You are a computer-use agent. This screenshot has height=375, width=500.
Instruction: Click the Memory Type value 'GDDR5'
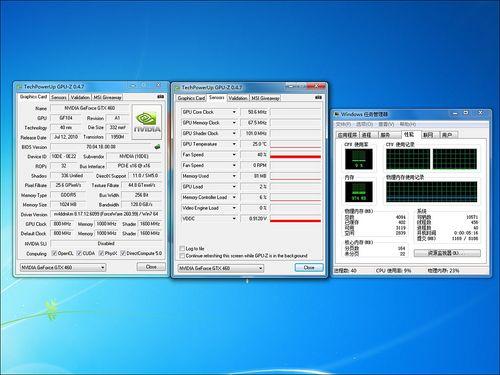tap(68, 195)
